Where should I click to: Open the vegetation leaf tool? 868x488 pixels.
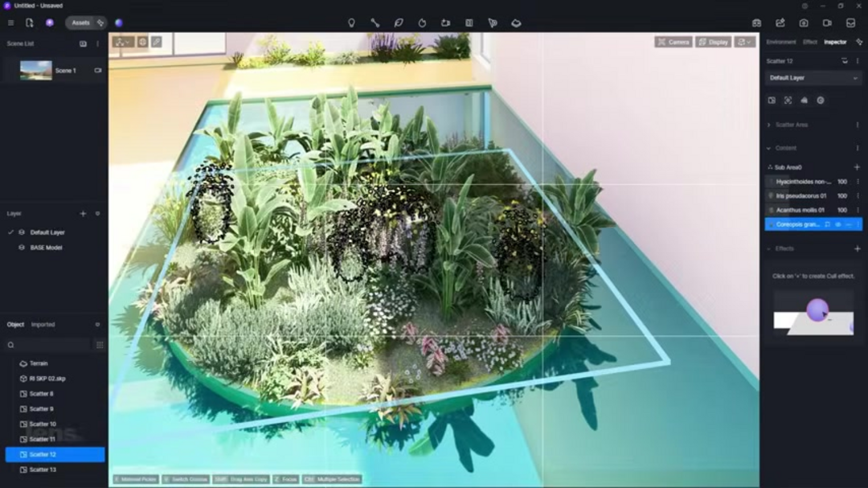tap(398, 23)
